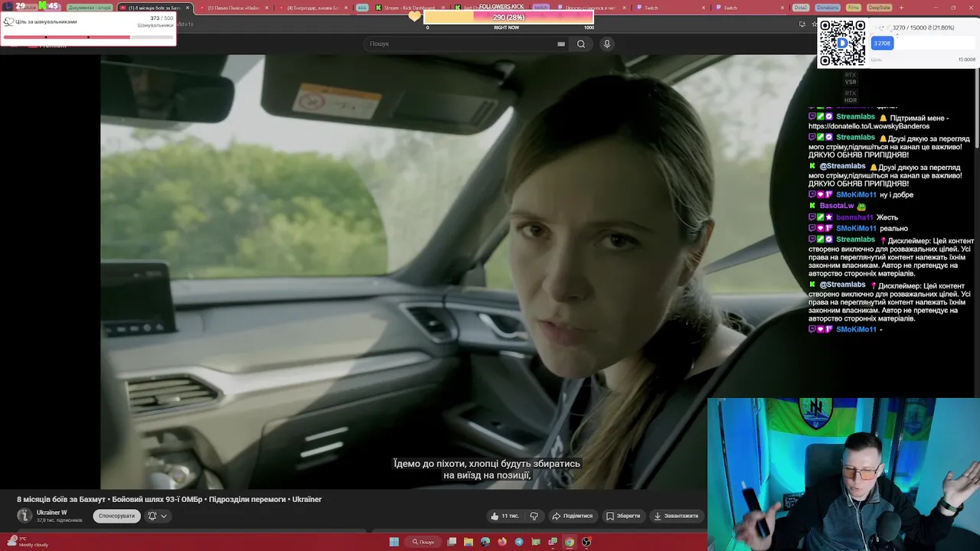The height and width of the screenshot is (551, 980).
Task: Open File Explorer from the taskbar
Action: [468, 542]
